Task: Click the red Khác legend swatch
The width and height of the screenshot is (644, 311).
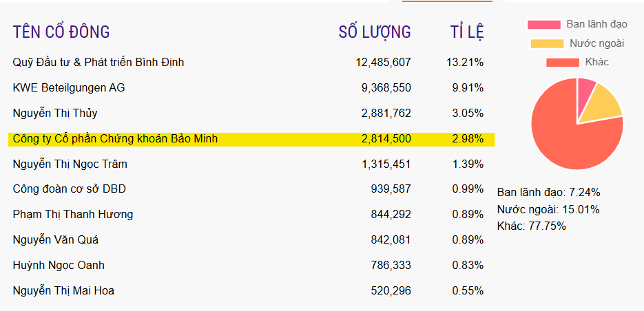Action: [563, 62]
